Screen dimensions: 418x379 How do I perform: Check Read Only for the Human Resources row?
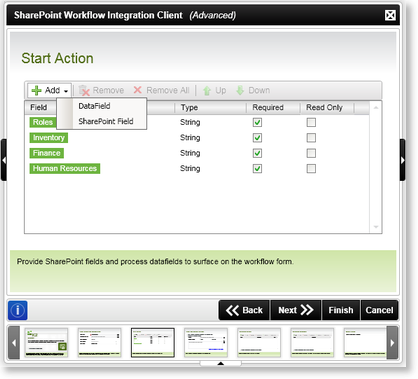click(x=311, y=168)
